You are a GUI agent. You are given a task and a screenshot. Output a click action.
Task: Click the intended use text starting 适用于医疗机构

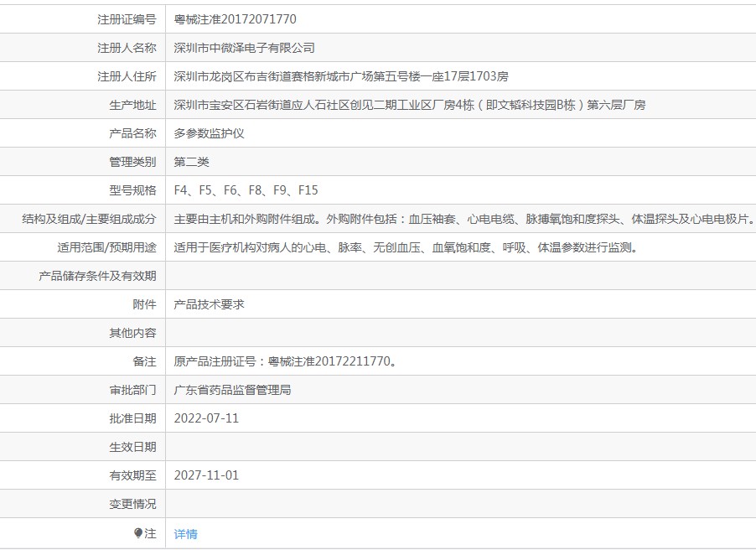pos(406,247)
